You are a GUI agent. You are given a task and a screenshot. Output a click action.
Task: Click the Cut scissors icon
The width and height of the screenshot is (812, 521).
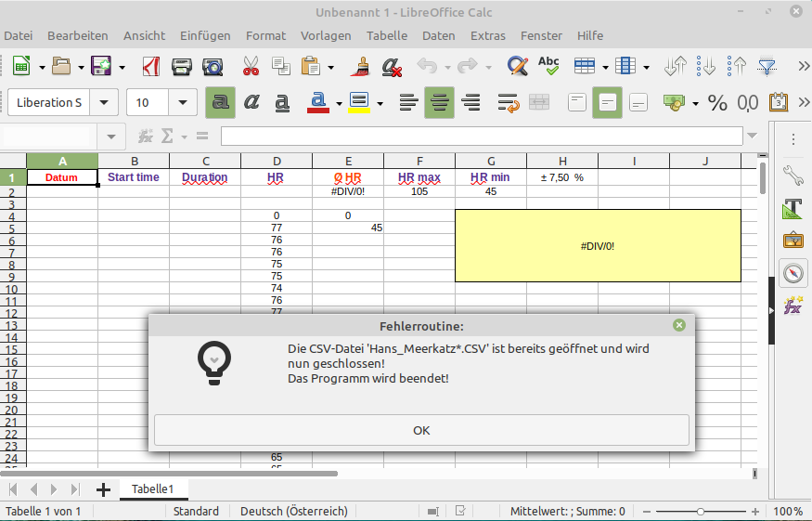pyautogui.click(x=251, y=66)
